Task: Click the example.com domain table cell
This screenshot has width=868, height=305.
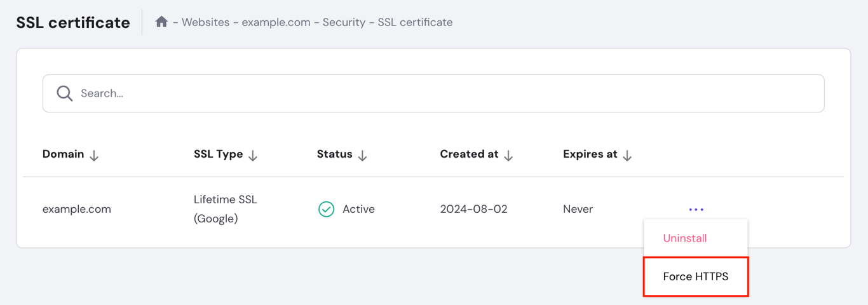Action: pyautogui.click(x=77, y=209)
